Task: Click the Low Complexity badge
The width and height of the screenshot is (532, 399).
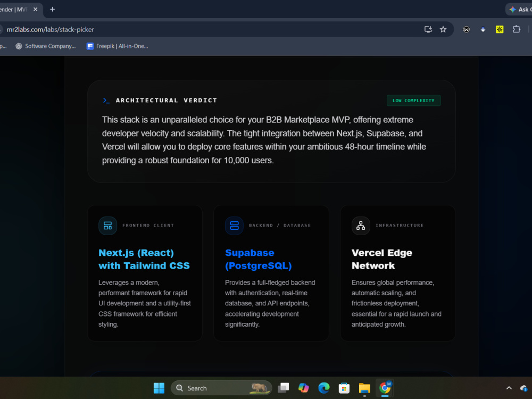Action: point(413,101)
